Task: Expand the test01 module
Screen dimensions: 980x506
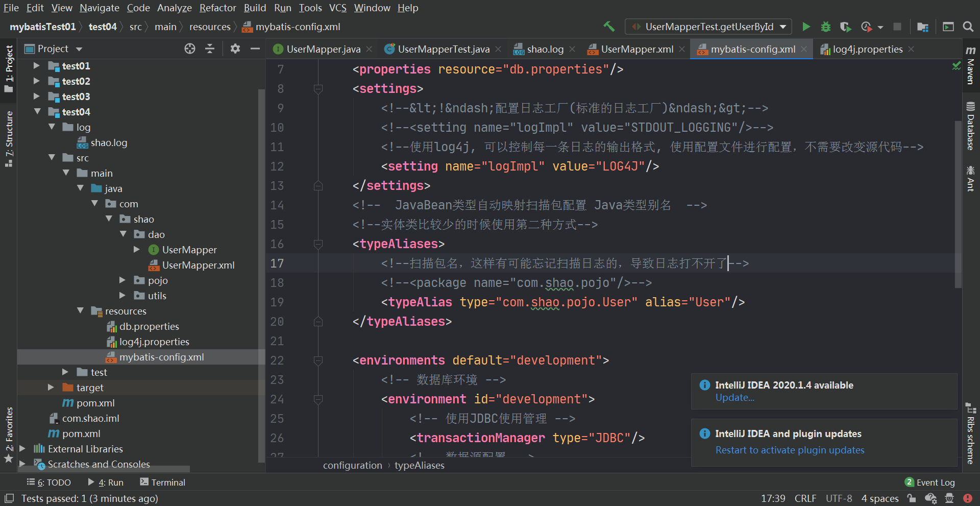Action: tap(36, 66)
